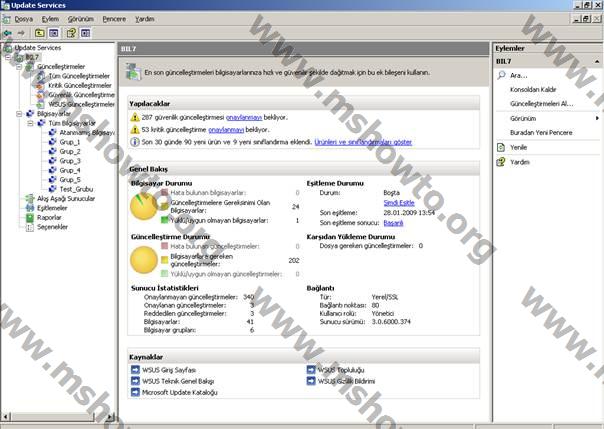Toggle the console tree toolbar icon
The height and width of the screenshot is (429, 604).
pyautogui.click(x=54, y=33)
